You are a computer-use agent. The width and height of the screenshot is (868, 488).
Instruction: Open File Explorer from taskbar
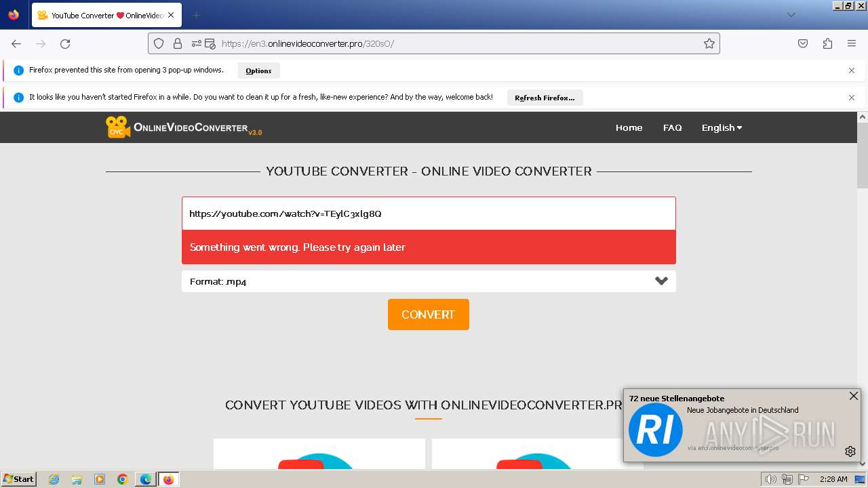click(x=77, y=479)
